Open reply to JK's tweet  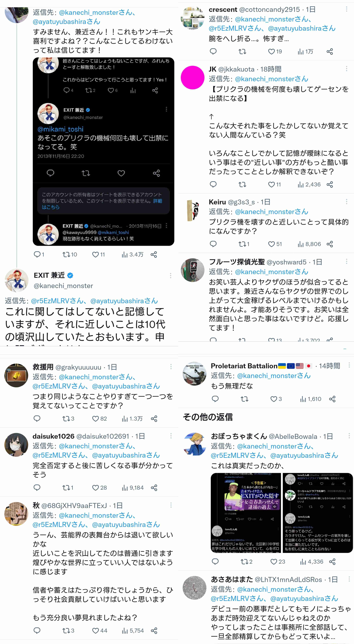click(x=213, y=185)
